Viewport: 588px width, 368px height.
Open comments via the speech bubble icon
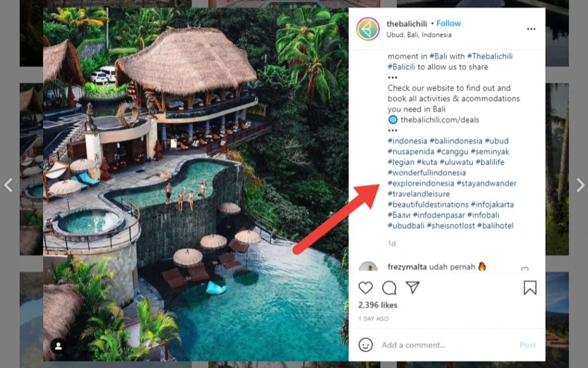pyautogui.click(x=388, y=289)
